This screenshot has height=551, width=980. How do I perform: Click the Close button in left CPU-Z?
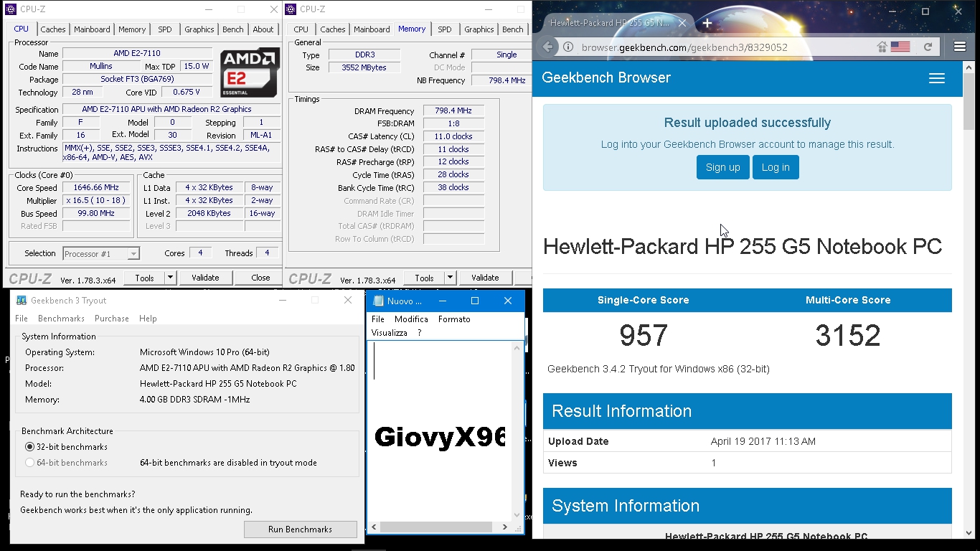tap(260, 278)
